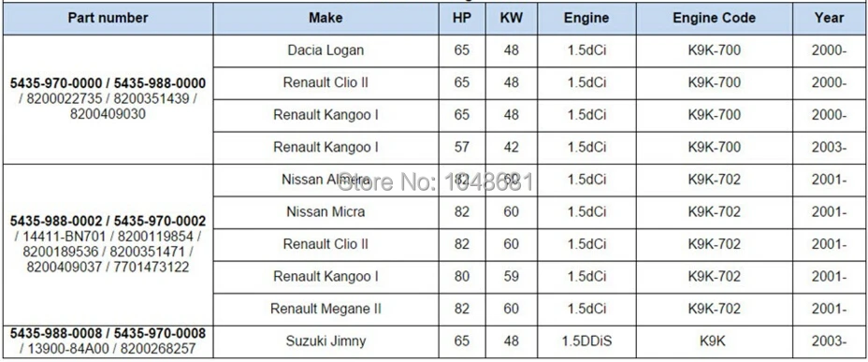Select the Engine Code column header
This screenshot has height=362, width=868.
(x=714, y=19)
